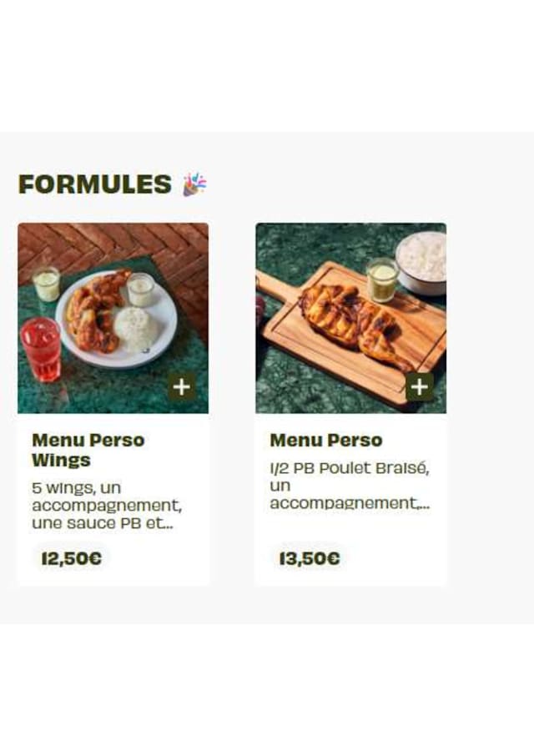Click the party popper emoji beside FORMULES

pyautogui.click(x=194, y=184)
